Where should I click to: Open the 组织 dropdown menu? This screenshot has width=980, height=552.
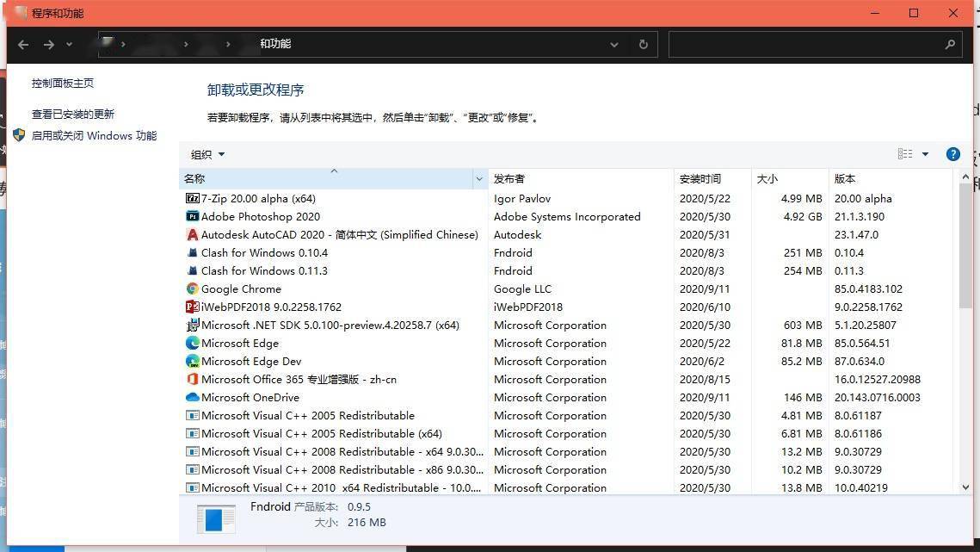pos(207,155)
